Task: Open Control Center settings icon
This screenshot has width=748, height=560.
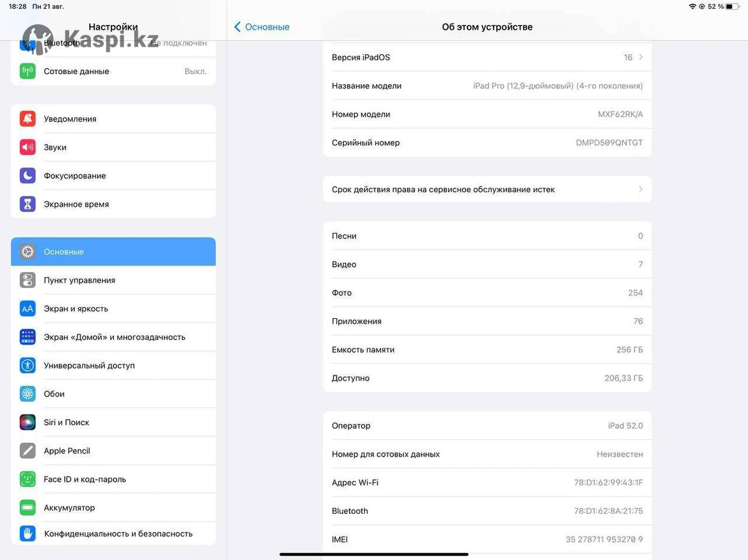Action: 27,280
